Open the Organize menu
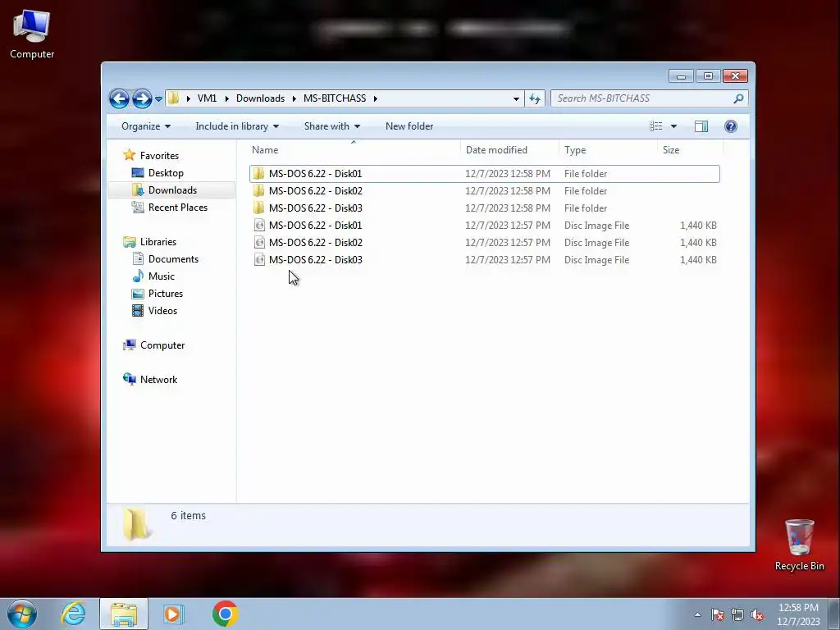Viewport: 840px width, 630px height. (146, 126)
